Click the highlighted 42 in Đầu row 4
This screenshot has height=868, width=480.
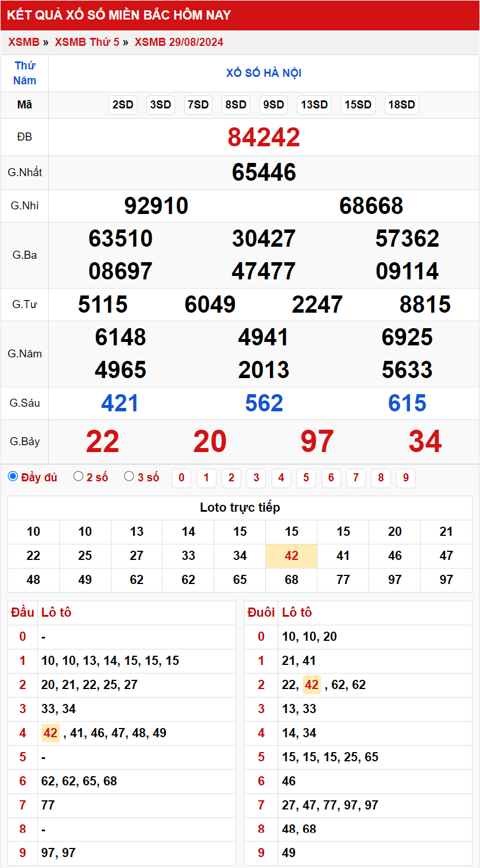tap(49, 733)
